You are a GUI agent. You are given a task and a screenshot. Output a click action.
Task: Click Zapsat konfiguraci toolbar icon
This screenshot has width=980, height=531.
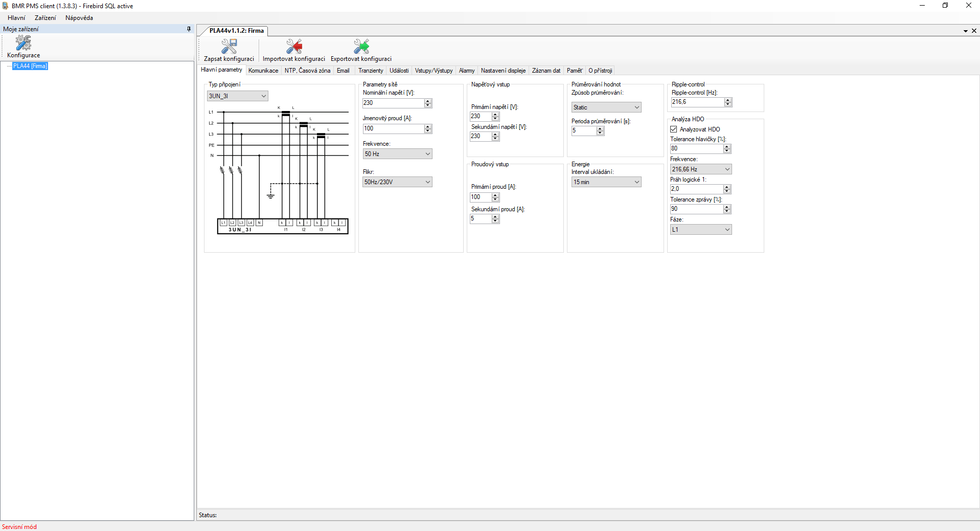click(x=229, y=47)
